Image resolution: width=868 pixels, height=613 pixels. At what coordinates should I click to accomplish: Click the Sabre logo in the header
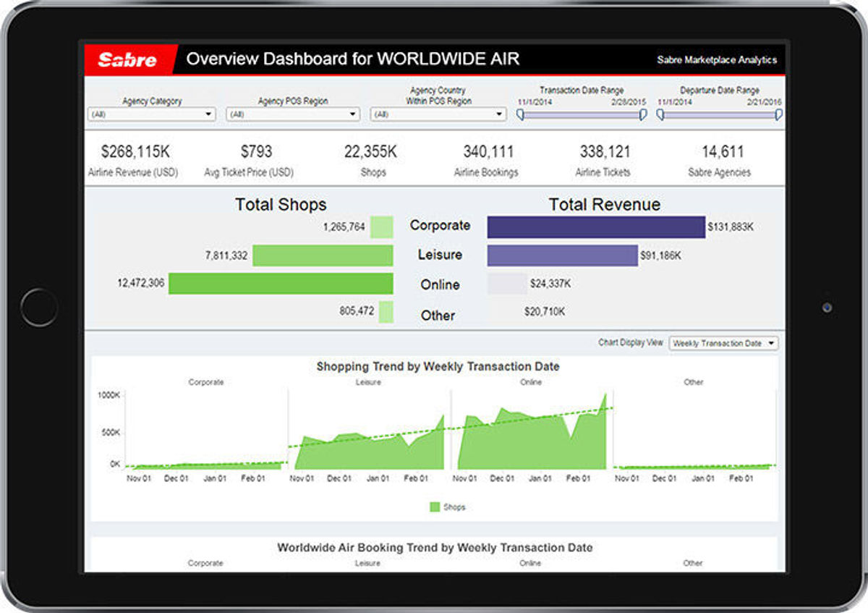129,59
